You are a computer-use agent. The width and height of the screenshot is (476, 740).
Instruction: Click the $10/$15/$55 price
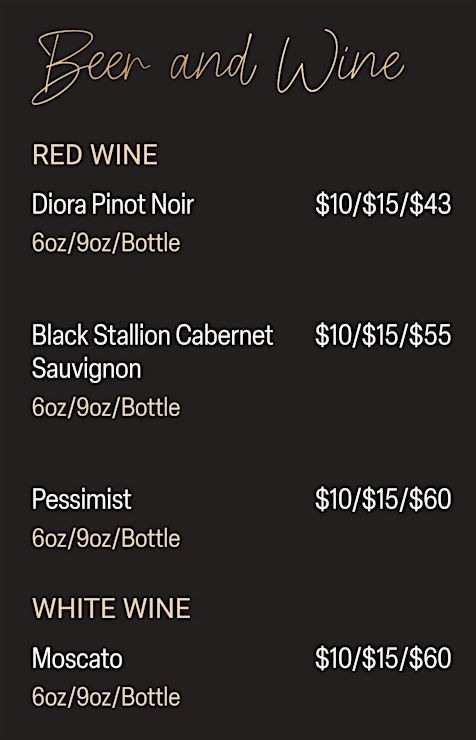[x=383, y=335]
